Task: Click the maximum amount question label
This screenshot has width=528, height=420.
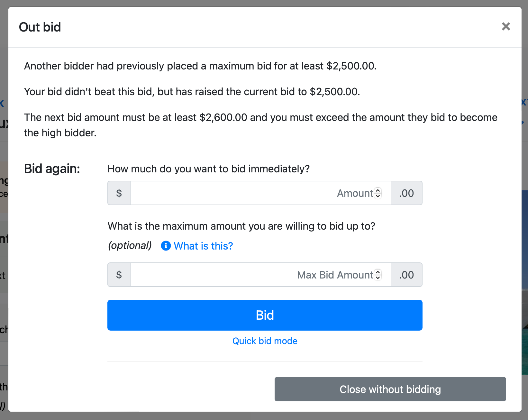Action: [241, 226]
